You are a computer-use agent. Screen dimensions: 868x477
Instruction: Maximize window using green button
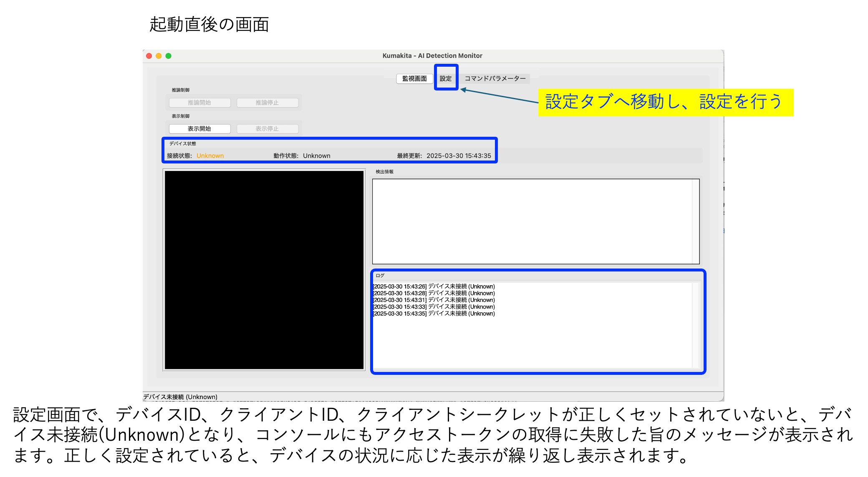tap(169, 56)
